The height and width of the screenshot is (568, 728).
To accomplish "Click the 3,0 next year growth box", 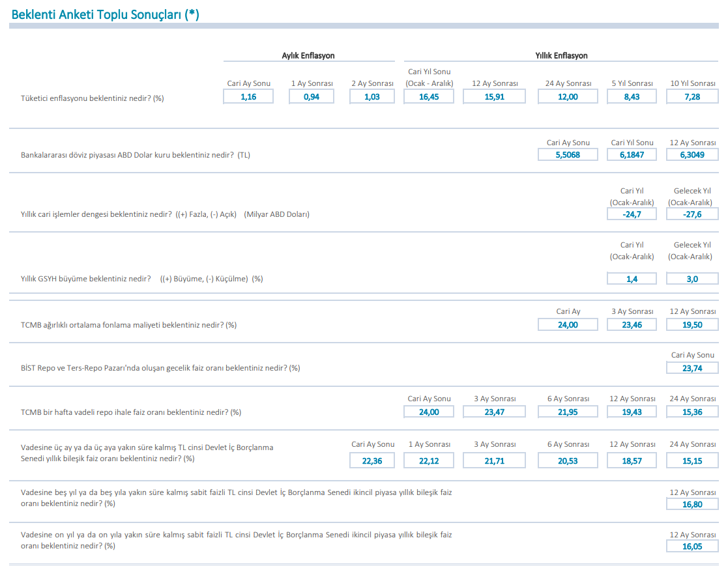I will tap(692, 279).
